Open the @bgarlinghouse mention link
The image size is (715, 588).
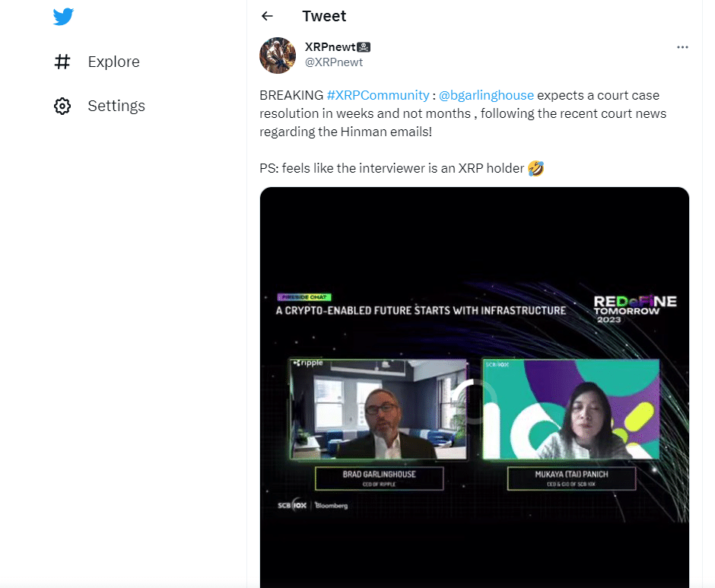487,95
